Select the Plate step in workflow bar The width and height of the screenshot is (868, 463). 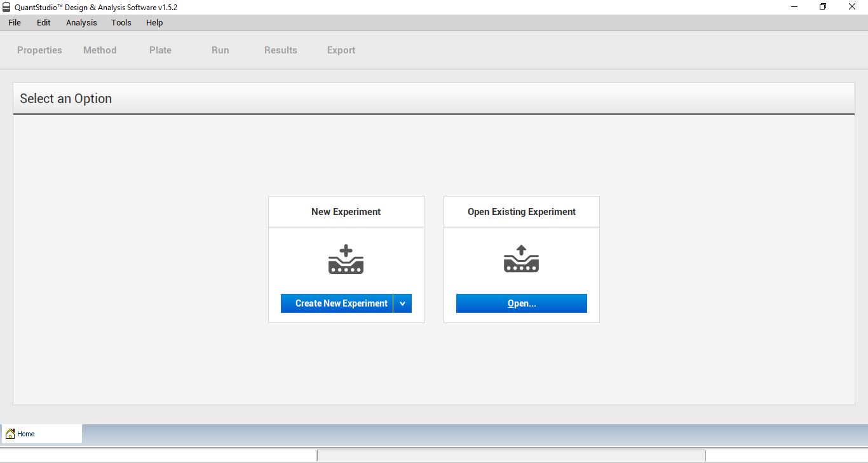[x=160, y=50]
